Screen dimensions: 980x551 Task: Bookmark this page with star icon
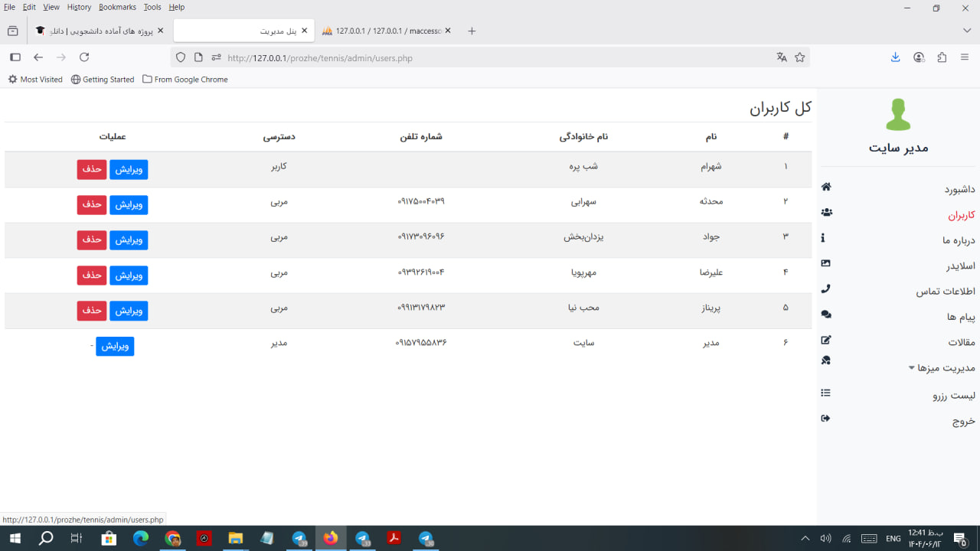(x=800, y=57)
